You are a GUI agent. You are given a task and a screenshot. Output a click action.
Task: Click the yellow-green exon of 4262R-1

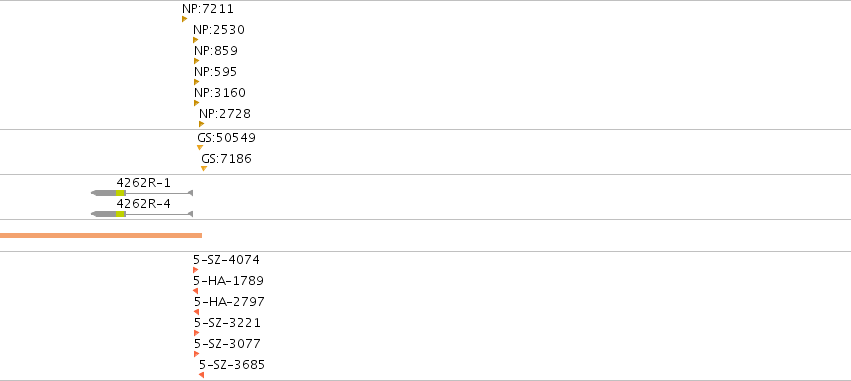pos(120,193)
